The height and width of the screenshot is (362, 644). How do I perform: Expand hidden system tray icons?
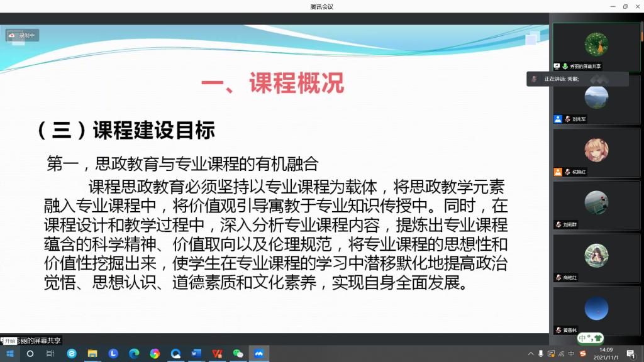point(531,354)
